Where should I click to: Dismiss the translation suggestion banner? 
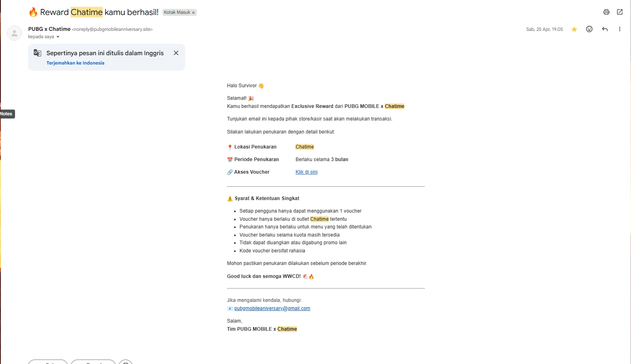[x=176, y=53]
